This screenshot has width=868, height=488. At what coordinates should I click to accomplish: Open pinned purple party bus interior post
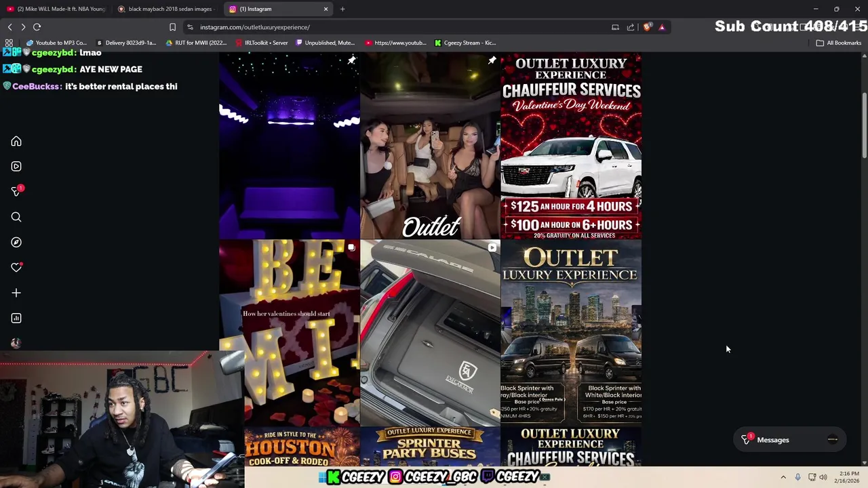[290, 146]
